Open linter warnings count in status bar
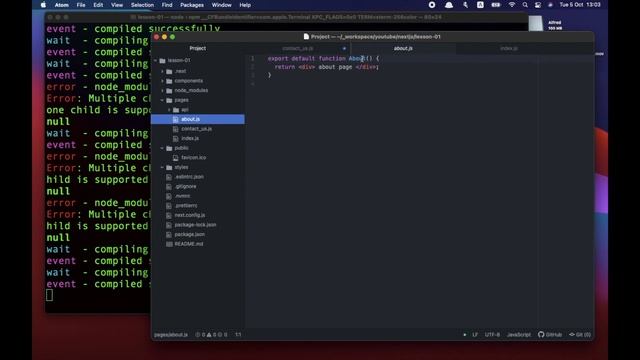Image resolution: width=640 pixels, height=360 pixels. (211, 335)
